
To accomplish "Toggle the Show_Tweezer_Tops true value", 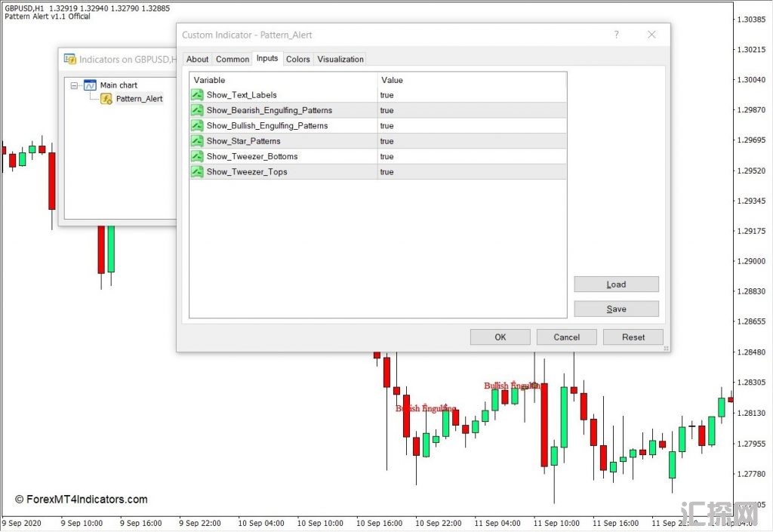I will pos(386,172).
